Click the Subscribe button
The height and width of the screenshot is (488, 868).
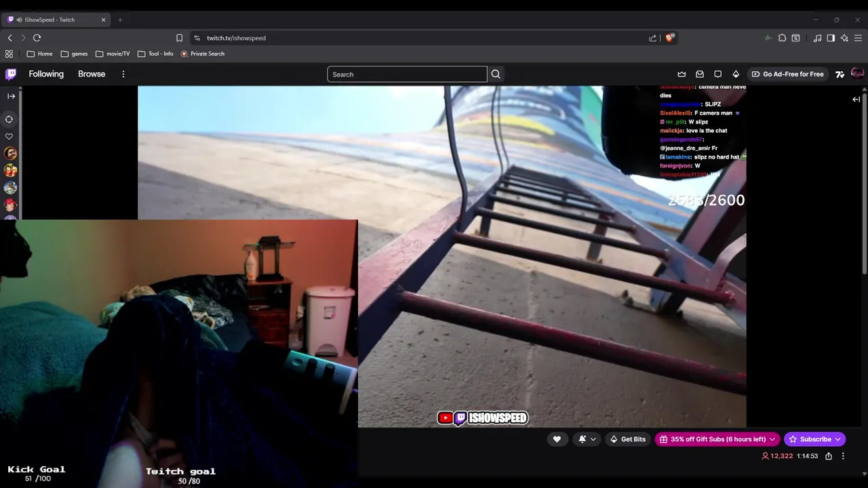pos(814,439)
